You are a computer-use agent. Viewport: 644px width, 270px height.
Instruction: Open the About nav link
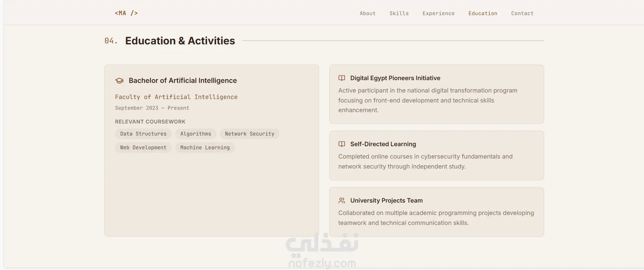[368, 13]
